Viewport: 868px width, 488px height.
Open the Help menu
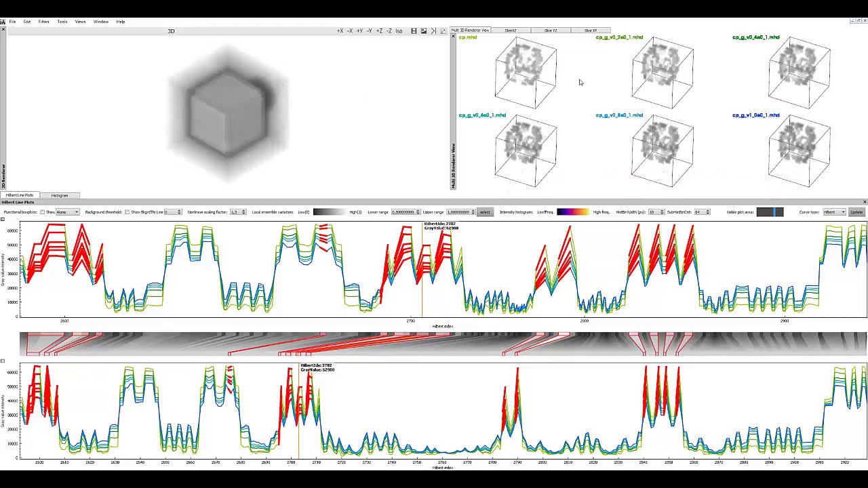pyautogui.click(x=121, y=22)
